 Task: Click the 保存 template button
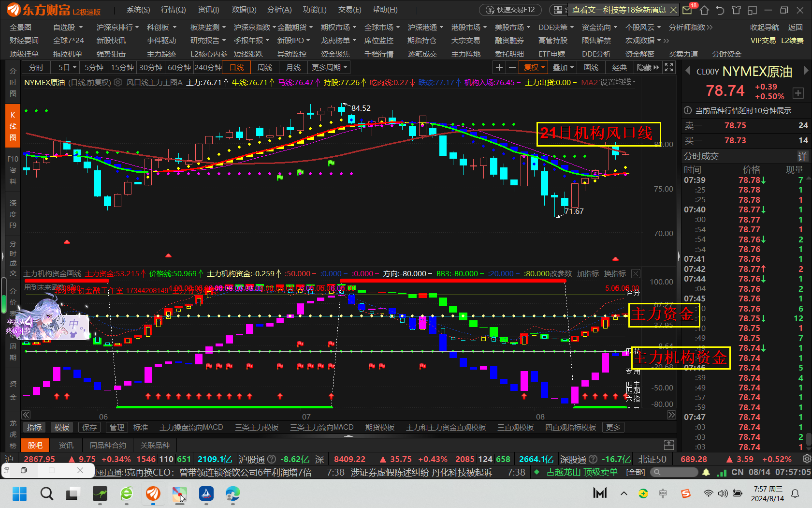(89, 428)
